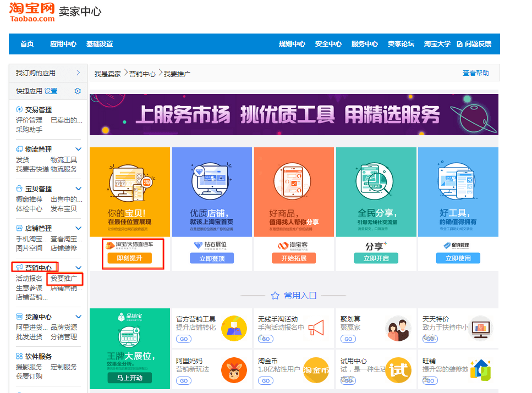The image size is (532, 393).
Task: Open 基础设置 in the nav bar
Action: click(100, 44)
